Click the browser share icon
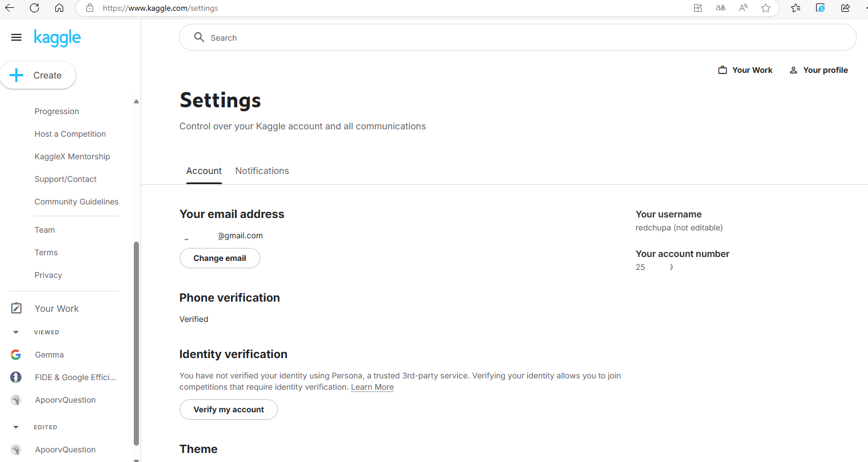 click(845, 8)
